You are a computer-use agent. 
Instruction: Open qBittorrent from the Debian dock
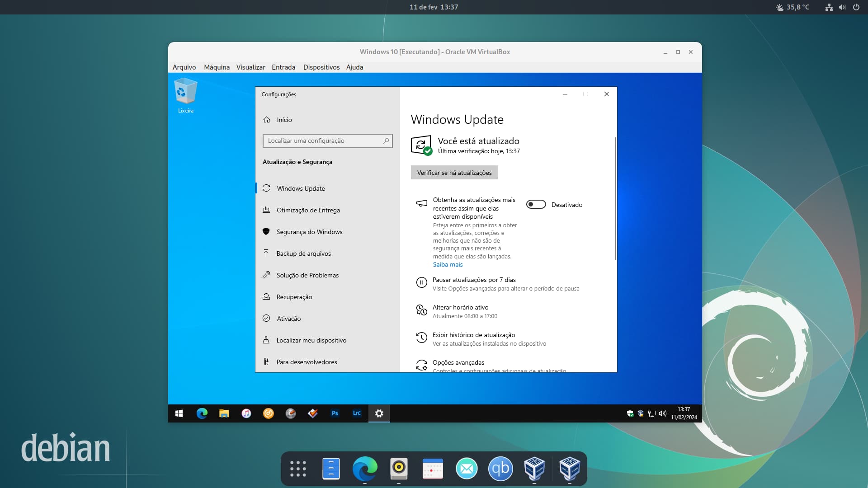(x=500, y=469)
